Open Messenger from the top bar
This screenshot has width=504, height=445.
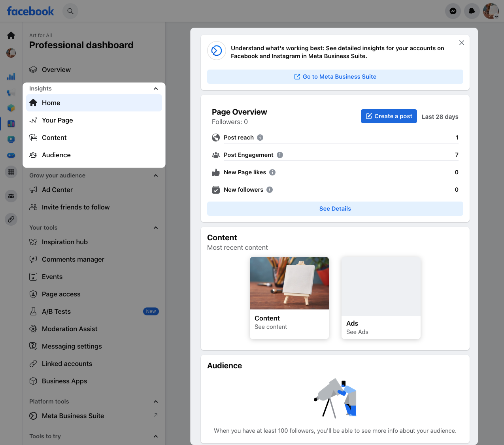[453, 11]
